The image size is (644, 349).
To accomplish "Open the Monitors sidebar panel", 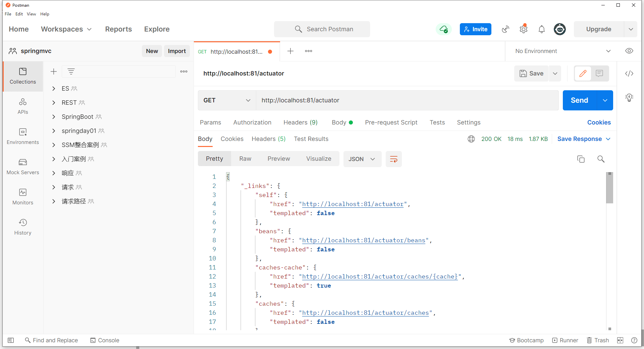I will coord(23,197).
